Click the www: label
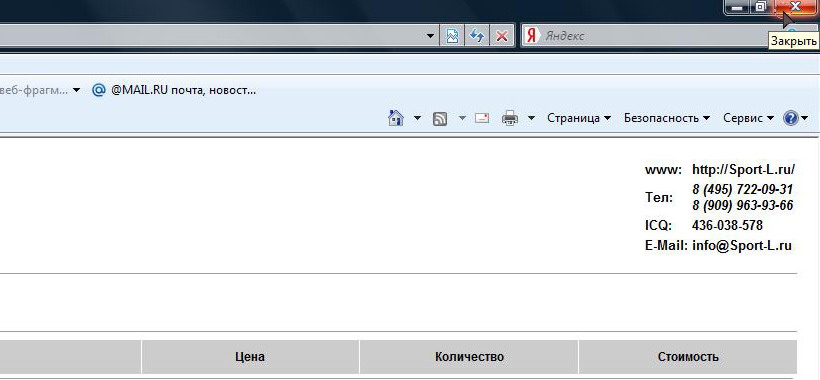 pos(663,170)
